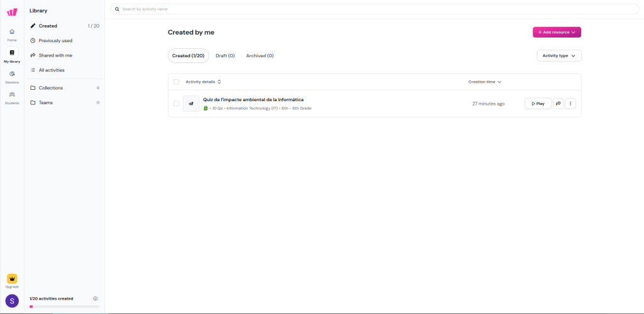Switch to the Draft (0) tab
644x314 pixels.
coord(225,56)
